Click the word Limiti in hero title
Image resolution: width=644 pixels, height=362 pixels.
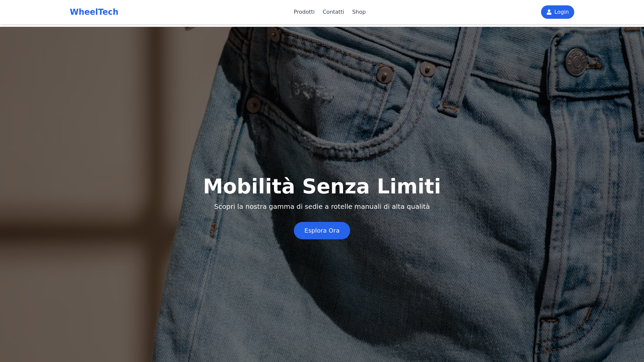coord(409,186)
